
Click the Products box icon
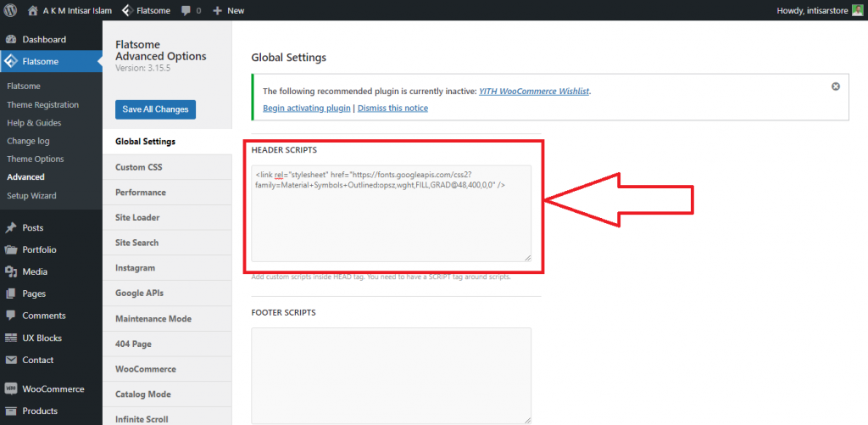tap(11, 411)
